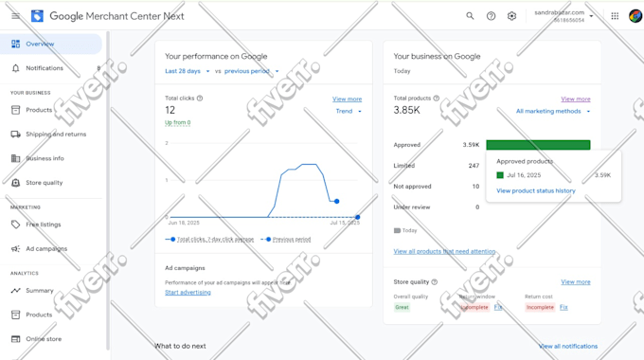The width and height of the screenshot is (644, 360).
Task: Click Fix next to Return window
Action: tap(498, 307)
